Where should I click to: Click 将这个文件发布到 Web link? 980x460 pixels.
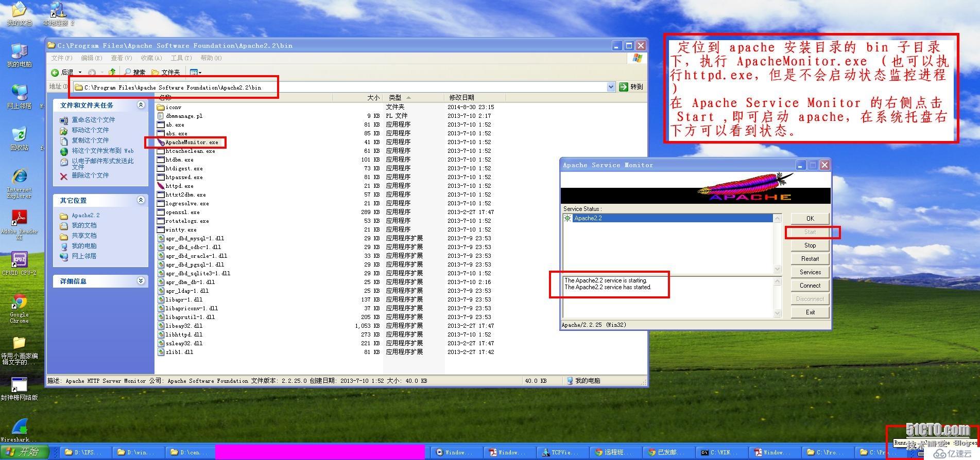pyautogui.click(x=102, y=151)
